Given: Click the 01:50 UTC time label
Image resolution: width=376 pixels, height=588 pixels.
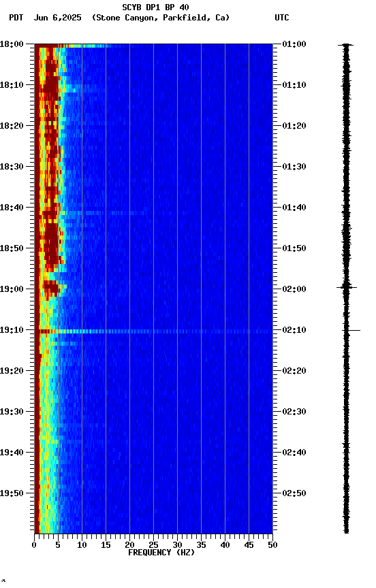Looking at the screenshot, I should 294,248.
